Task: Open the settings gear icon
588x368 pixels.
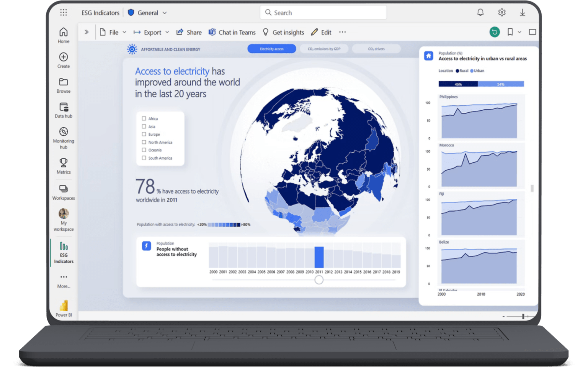Action: coord(501,13)
